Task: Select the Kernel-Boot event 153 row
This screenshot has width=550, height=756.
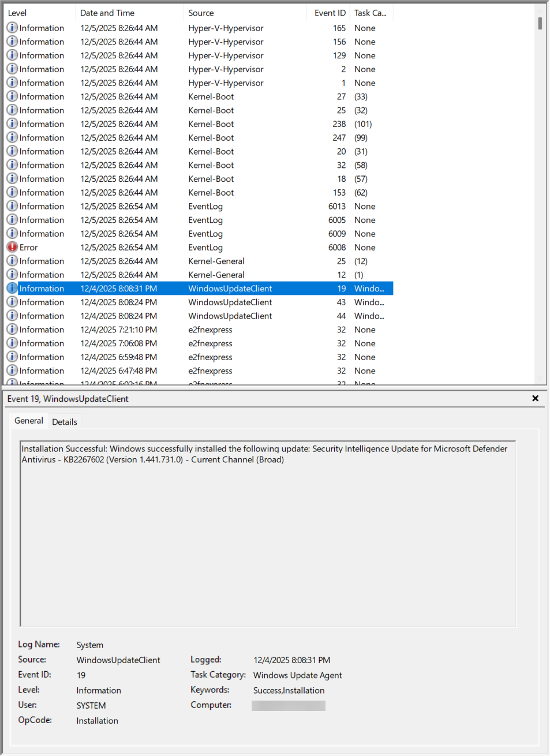Action: pos(173,192)
